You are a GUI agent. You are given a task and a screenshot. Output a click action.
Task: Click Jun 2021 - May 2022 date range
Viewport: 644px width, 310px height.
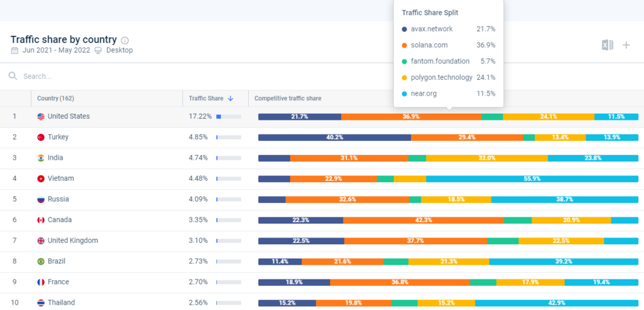click(55, 51)
